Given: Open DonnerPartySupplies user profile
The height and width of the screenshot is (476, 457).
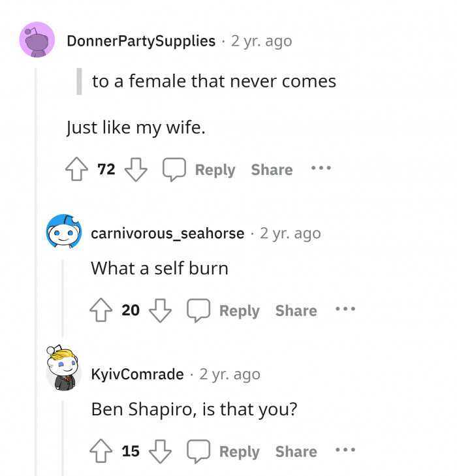Looking at the screenshot, I should tap(141, 41).
